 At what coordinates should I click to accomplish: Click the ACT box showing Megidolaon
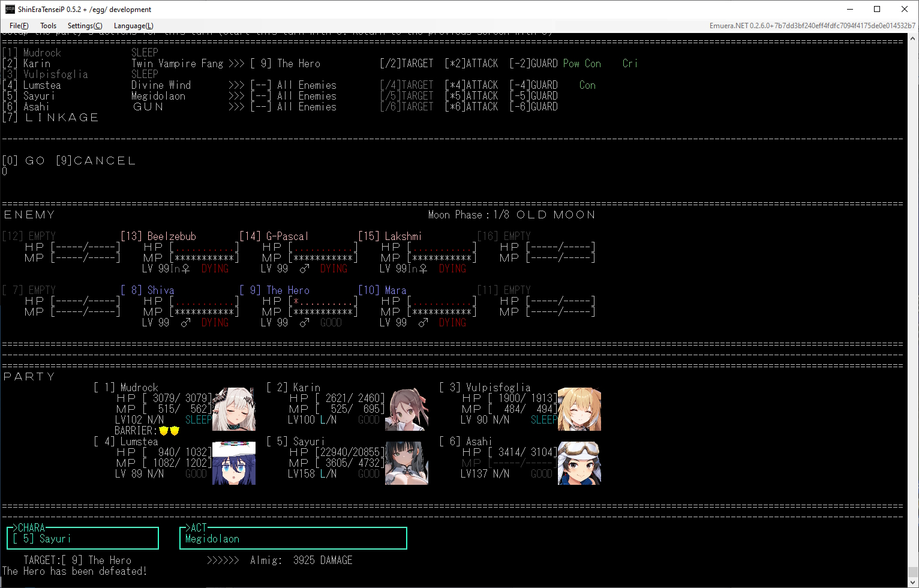click(x=293, y=538)
